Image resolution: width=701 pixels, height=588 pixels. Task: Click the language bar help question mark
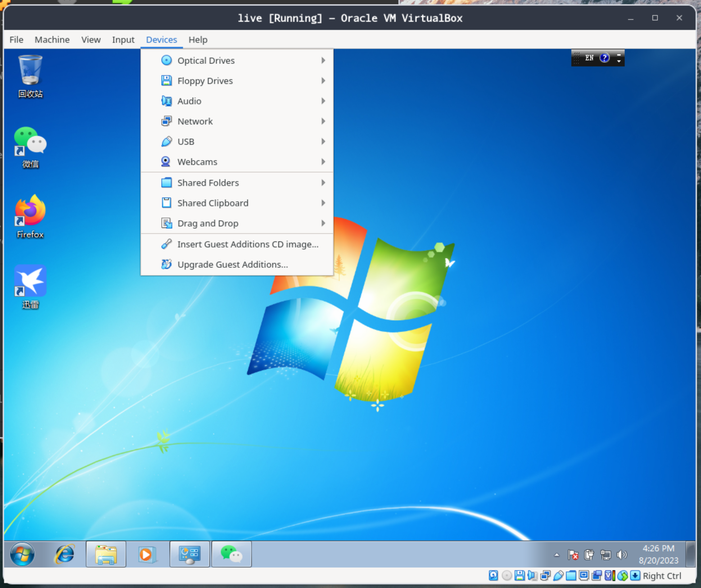tap(605, 58)
